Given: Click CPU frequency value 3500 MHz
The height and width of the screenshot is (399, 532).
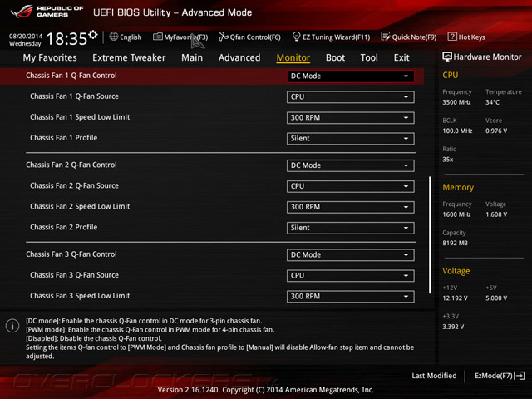Looking at the screenshot, I should pyautogui.click(x=456, y=102).
